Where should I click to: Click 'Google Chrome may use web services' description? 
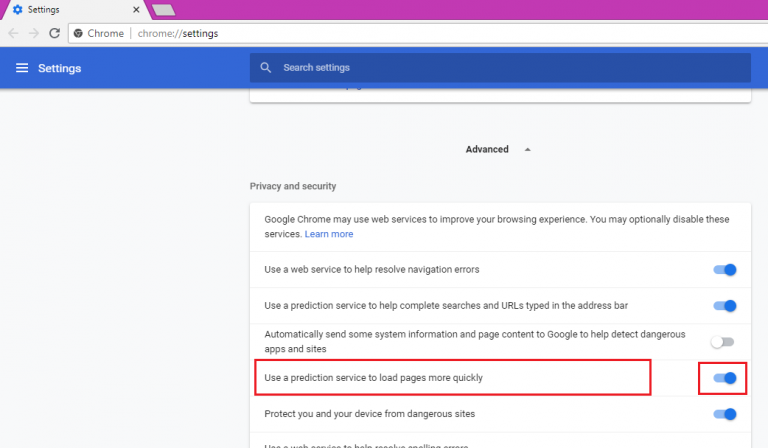(x=497, y=226)
